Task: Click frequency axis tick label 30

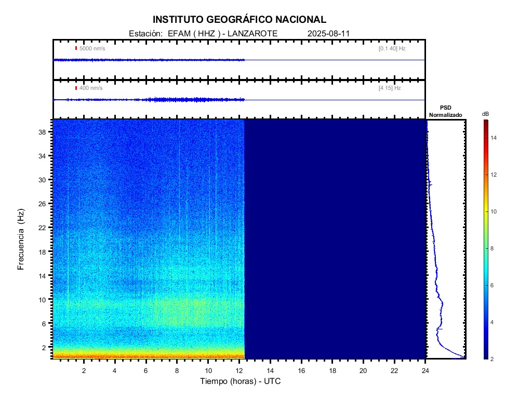Action: coord(42,180)
